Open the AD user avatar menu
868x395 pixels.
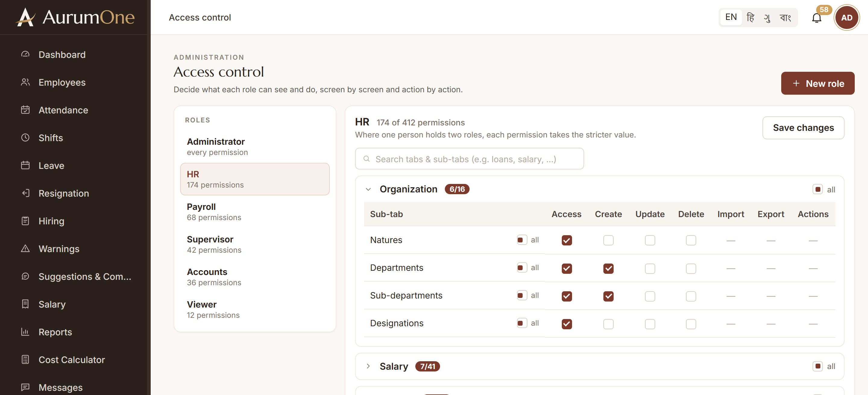846,17
